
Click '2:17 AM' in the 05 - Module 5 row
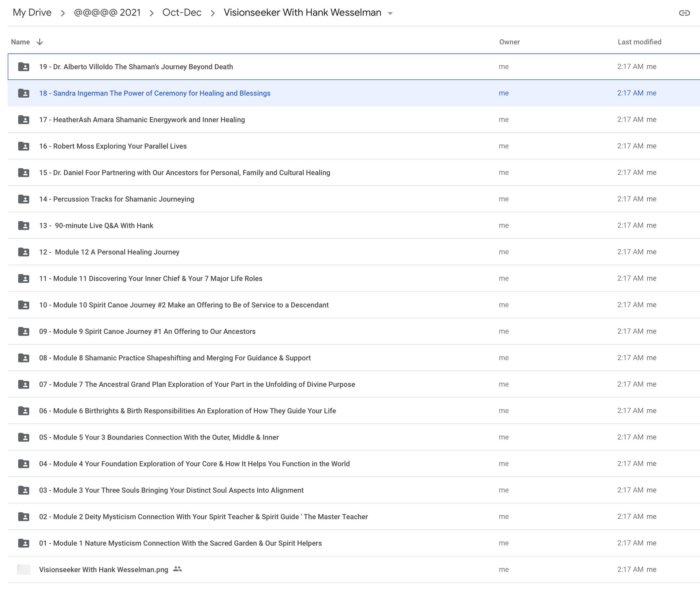[x=630, y=437]
